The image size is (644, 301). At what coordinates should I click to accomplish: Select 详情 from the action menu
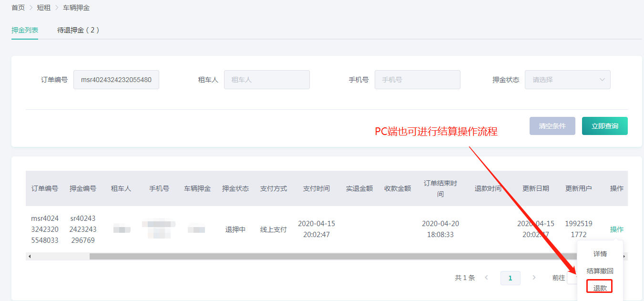click(600, 254)
